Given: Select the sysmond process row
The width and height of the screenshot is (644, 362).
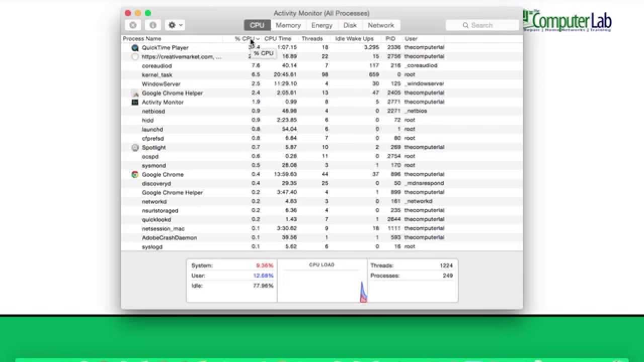Looking at the screenshot, I should (x=322, y=165).
